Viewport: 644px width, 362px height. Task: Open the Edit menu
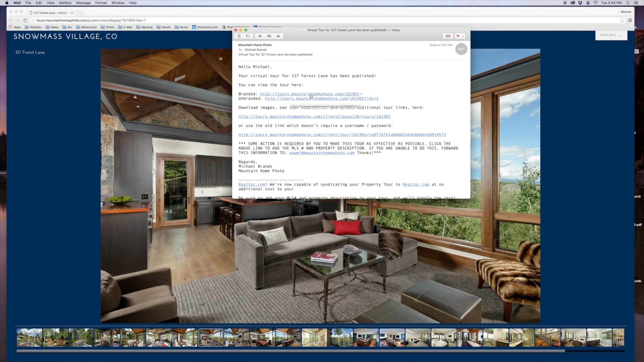(39, 3)
